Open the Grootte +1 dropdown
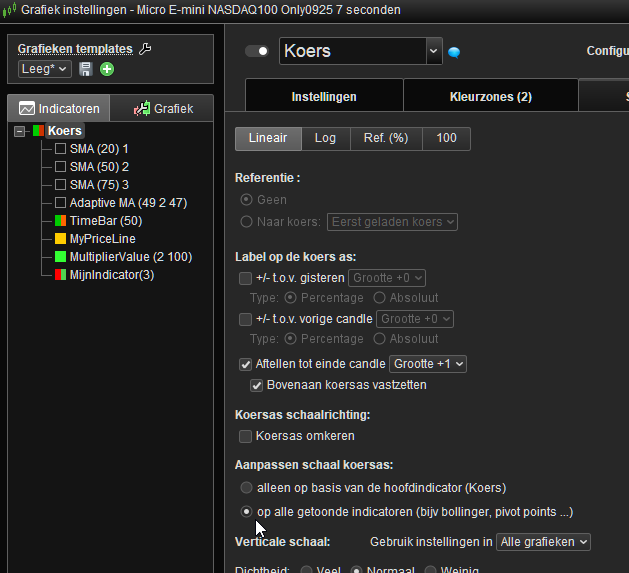 [x=428, y=364]
